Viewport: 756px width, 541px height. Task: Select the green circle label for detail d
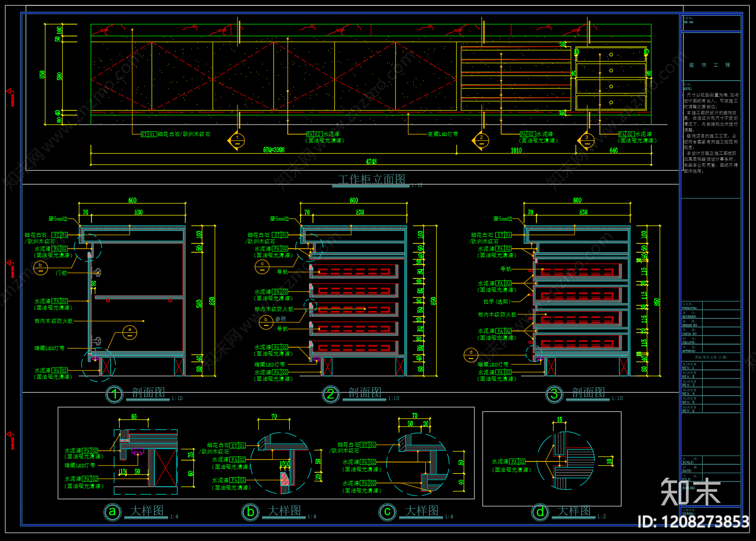coord(540,511)
